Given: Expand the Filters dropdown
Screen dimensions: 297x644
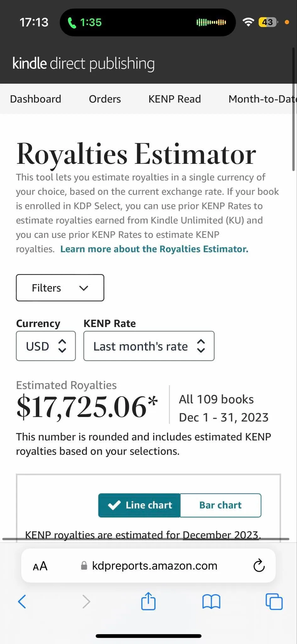Looking at the screenshot, I should coord(60,288).
